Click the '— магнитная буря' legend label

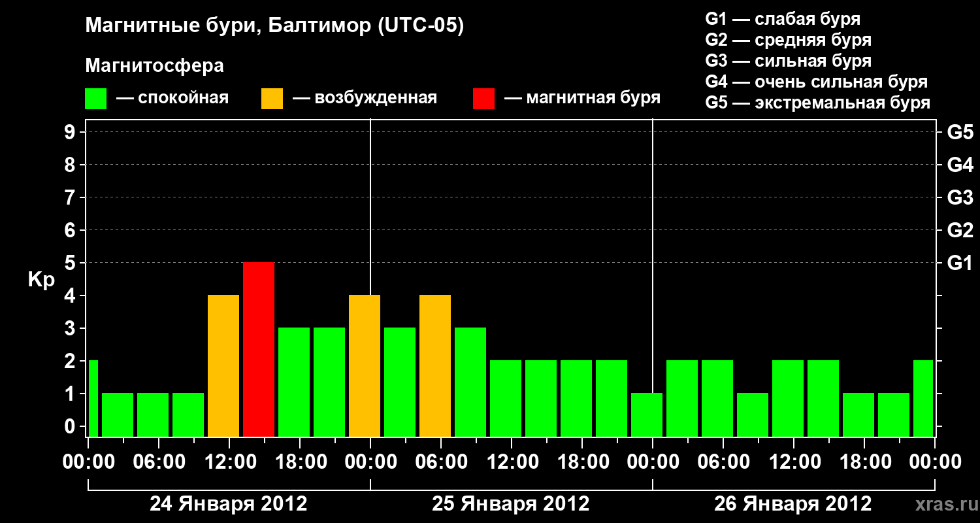[582, 98]
